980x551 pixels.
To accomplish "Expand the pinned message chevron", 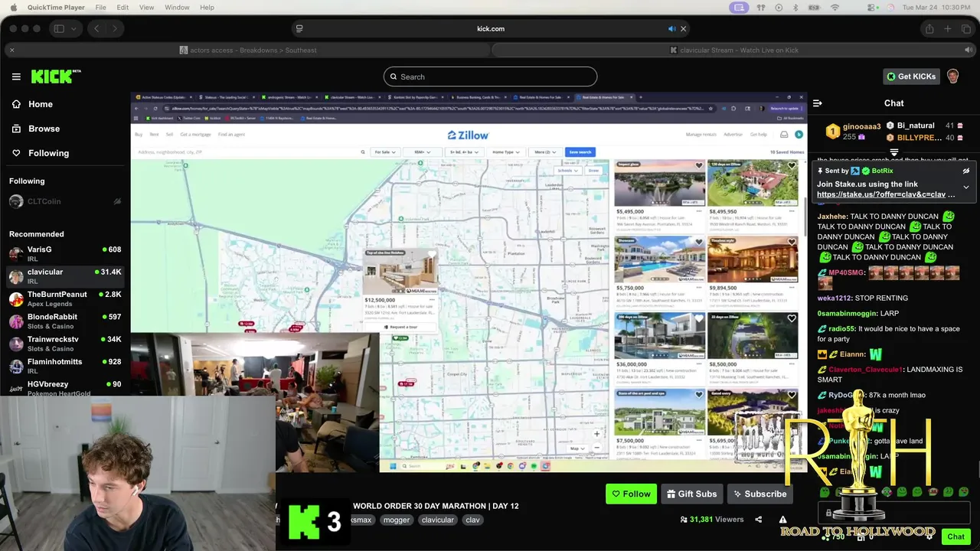I will coord(966,187).
